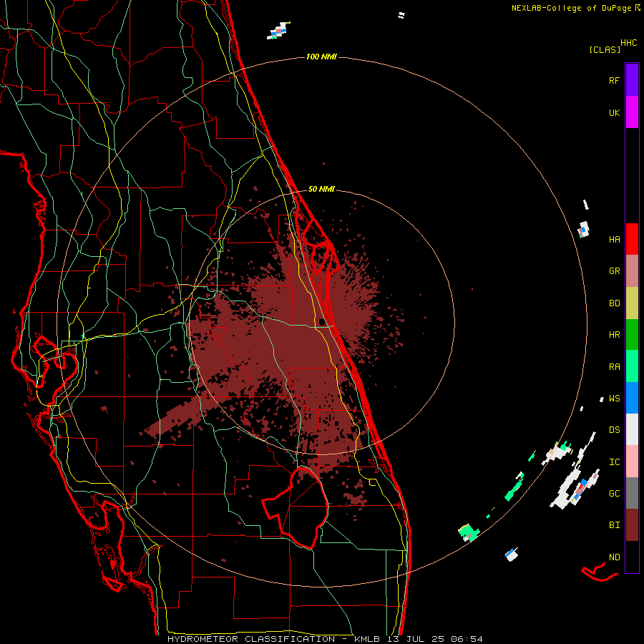Click the ND black legend swatch
The image size is (644, 644).
(x=632, y=557)
